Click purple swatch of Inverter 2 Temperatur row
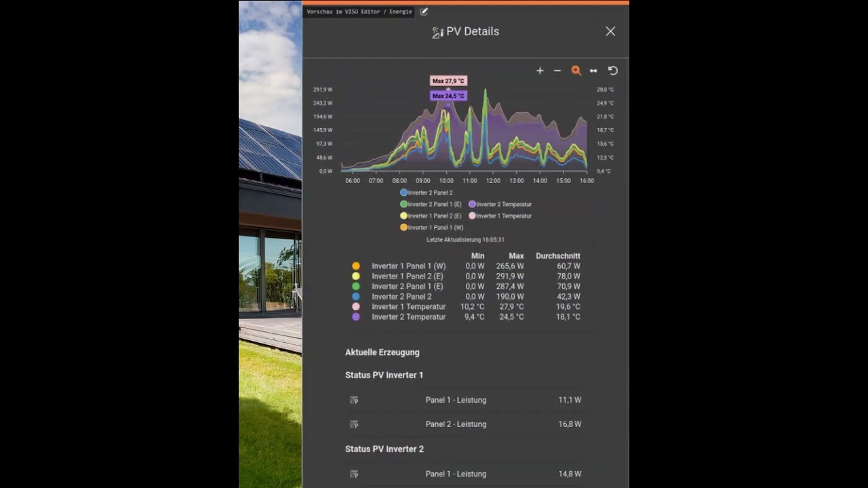 click(356, 317)
